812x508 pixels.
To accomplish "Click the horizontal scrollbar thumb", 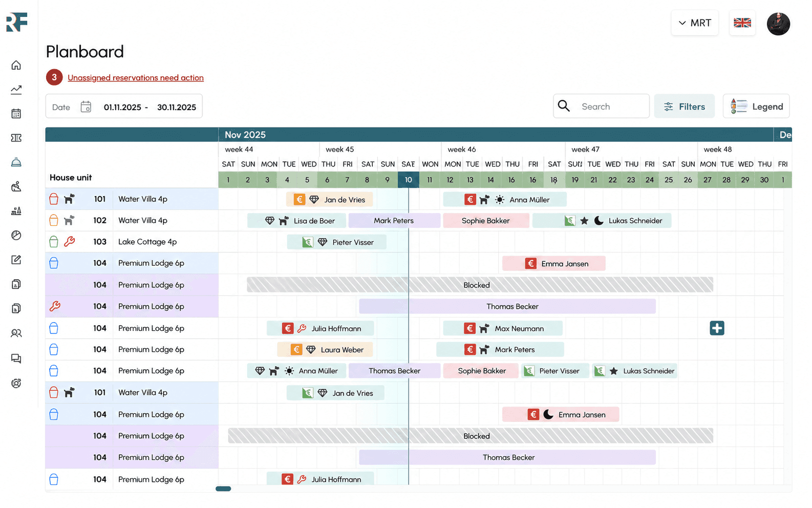I will 223,489.
